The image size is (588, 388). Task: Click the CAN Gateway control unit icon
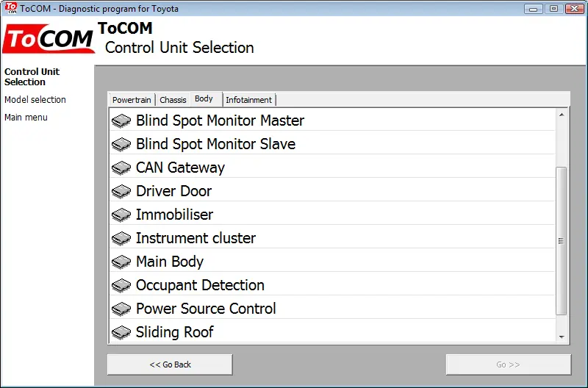[121, 168]
